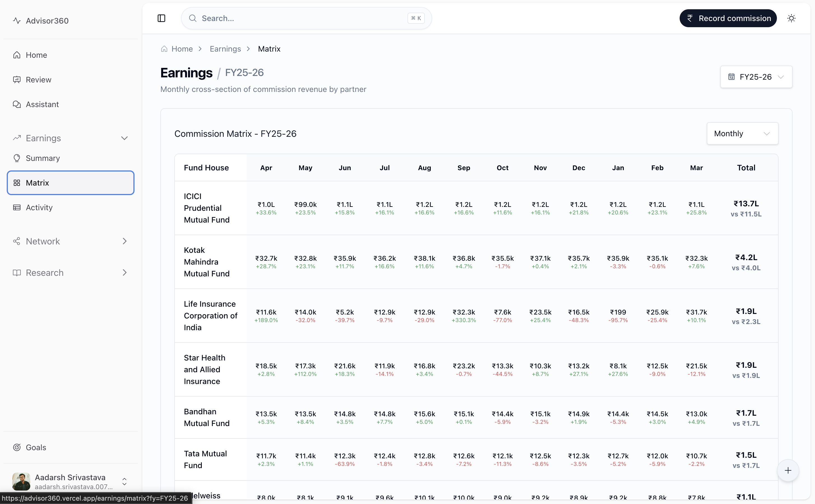Viewport: 815px width, 504px height.
Task: Expand the Network section chevron
Action: [124, 241]
